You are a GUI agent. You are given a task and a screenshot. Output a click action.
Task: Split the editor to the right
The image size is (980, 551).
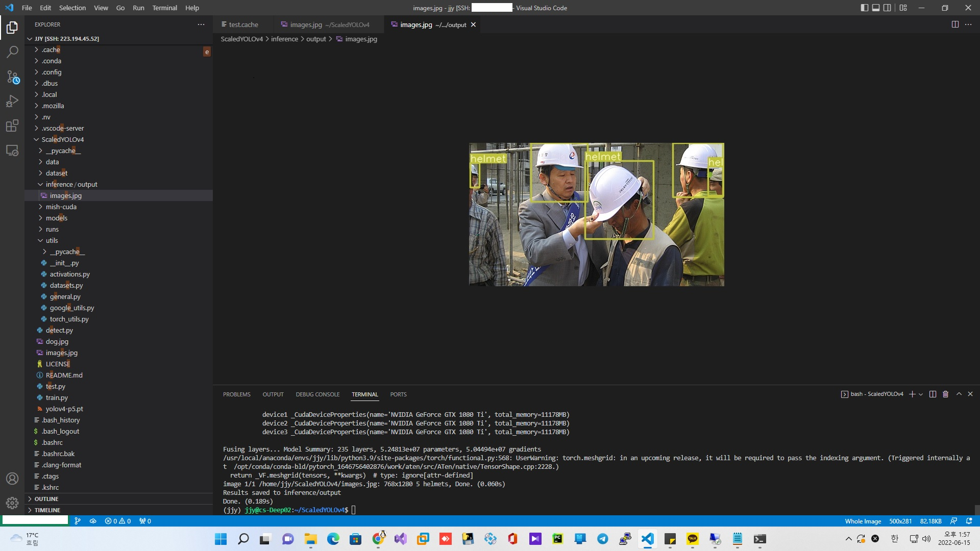(x=955, y=24)
